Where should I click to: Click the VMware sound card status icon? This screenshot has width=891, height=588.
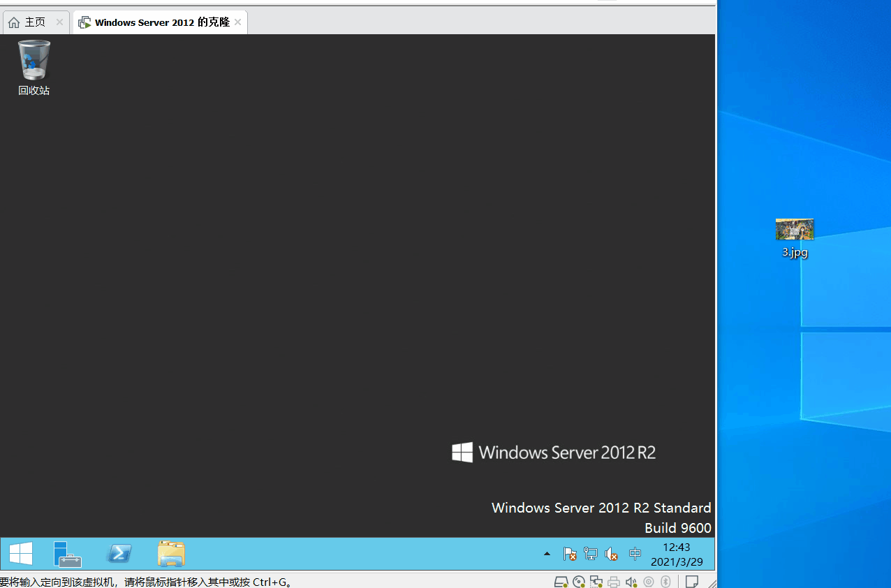[631, 581]
